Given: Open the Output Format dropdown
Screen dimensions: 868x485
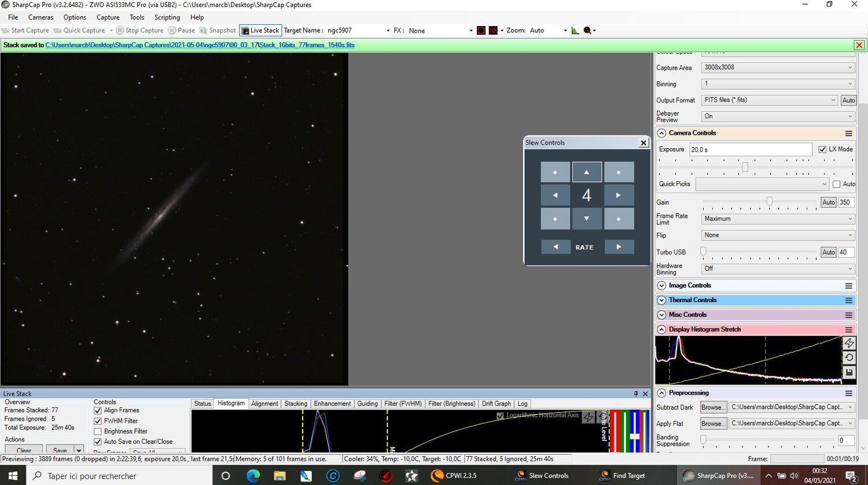Looking at the screenshot, I should coord(770,100).
